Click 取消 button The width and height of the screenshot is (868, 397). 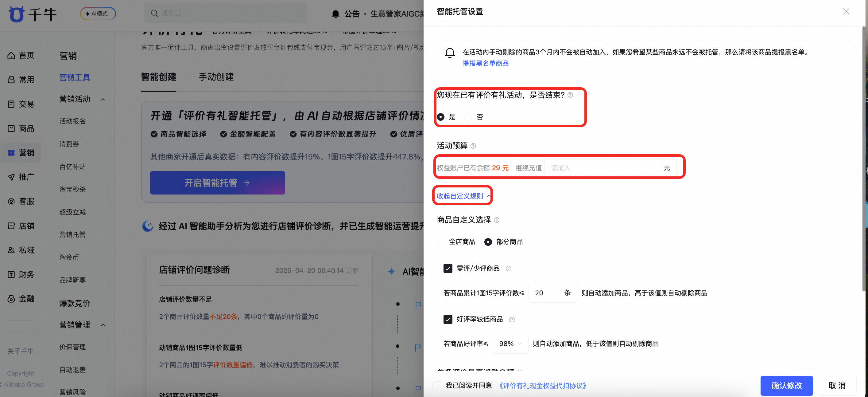click(837, 386)
